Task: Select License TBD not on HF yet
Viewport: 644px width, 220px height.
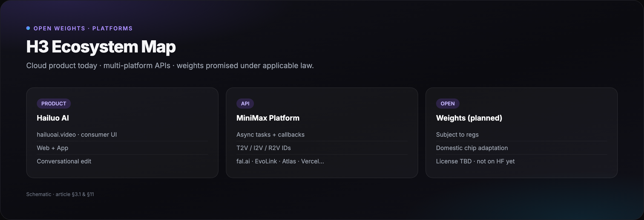Action: click(x=521, y=161)
